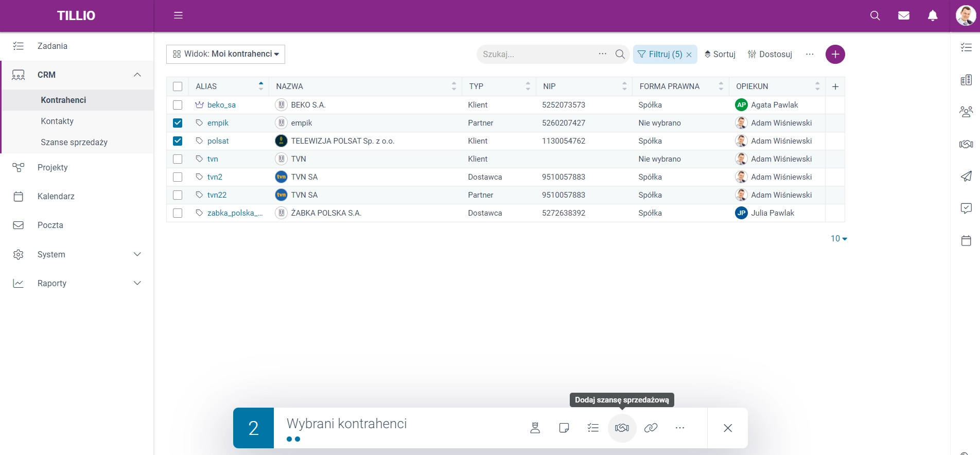Toggle the select all checkbox in header
Screen dimensions: 980x455
[x=178, y=86]
